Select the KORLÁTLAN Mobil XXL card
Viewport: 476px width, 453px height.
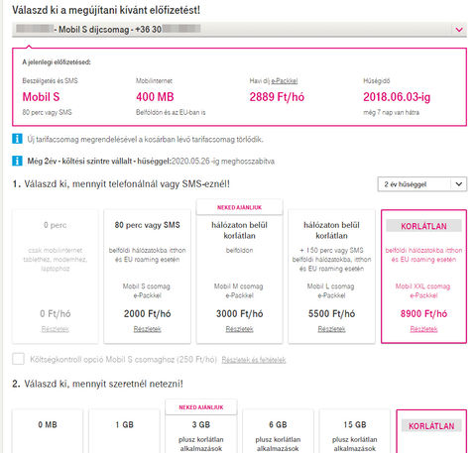(423, 277)
